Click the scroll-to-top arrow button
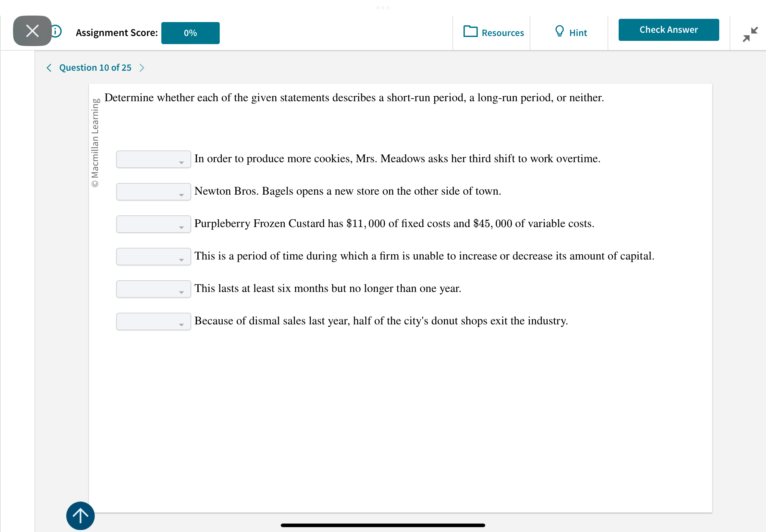766x532 pixels. click(x=80, y=515)
